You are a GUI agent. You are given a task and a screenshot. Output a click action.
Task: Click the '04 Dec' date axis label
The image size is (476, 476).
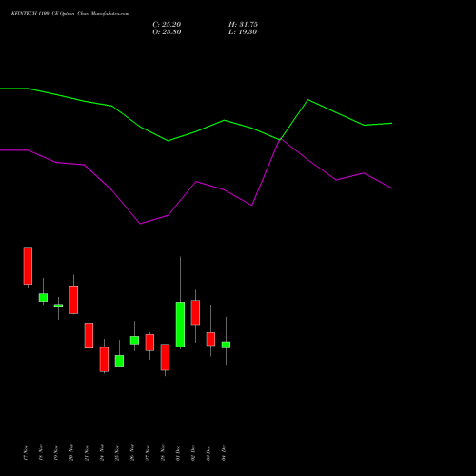[x=224, y=453]
